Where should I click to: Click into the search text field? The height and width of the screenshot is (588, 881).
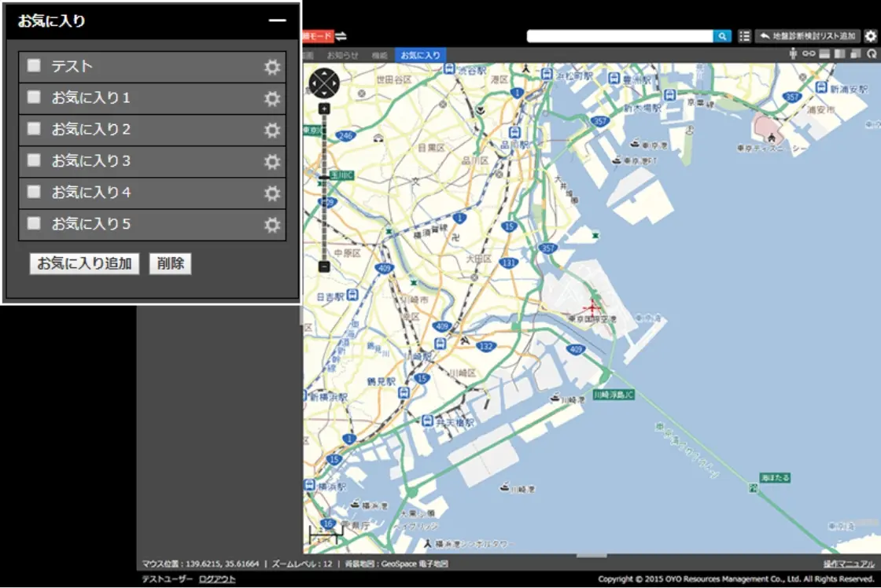coord(620,36)
